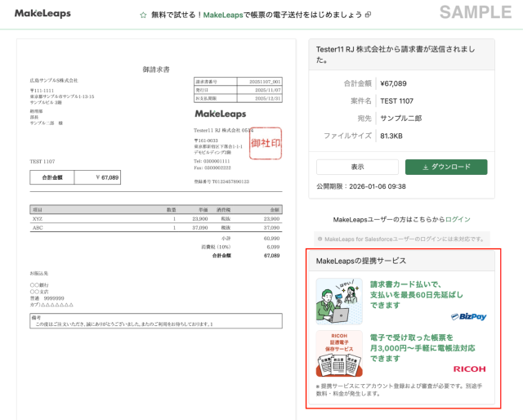
Task: Click the info icon beside Salesforce notice
Action: click(319, 240)
